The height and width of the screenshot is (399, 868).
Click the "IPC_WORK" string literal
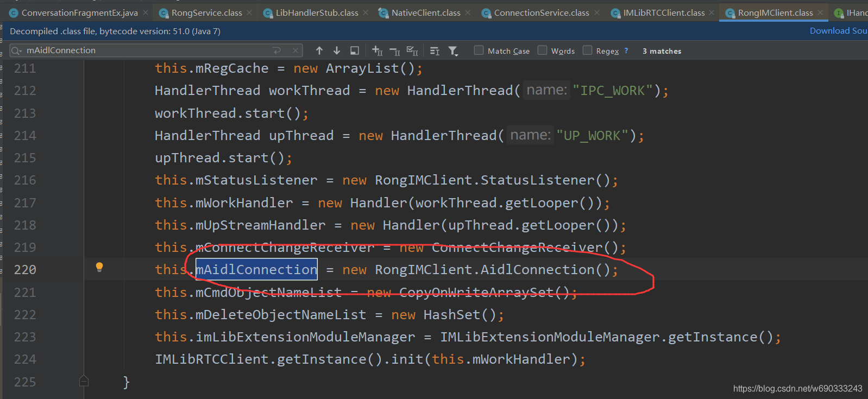point(613,91)
